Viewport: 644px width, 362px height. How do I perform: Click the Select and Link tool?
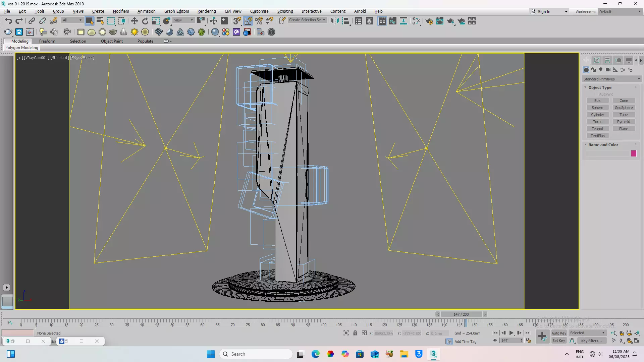[32, 21]
